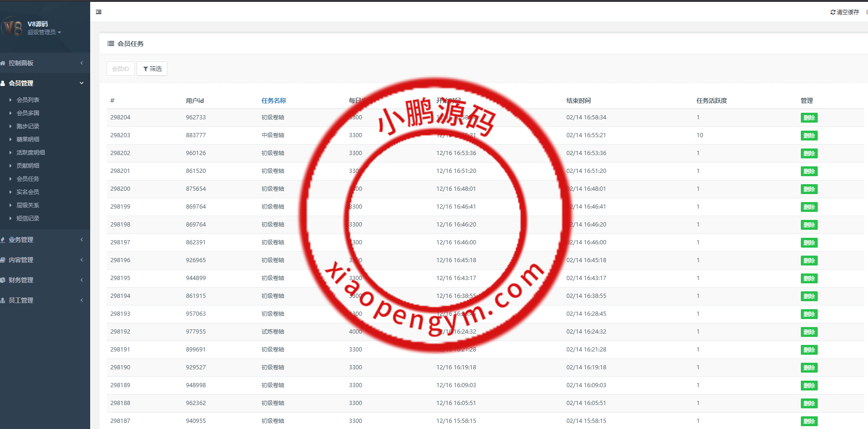This screenshot has width=868, height=429.
Task: Click the 内容管理 sidebar icon
Action: pyautogui.click(x=3, y=260)
